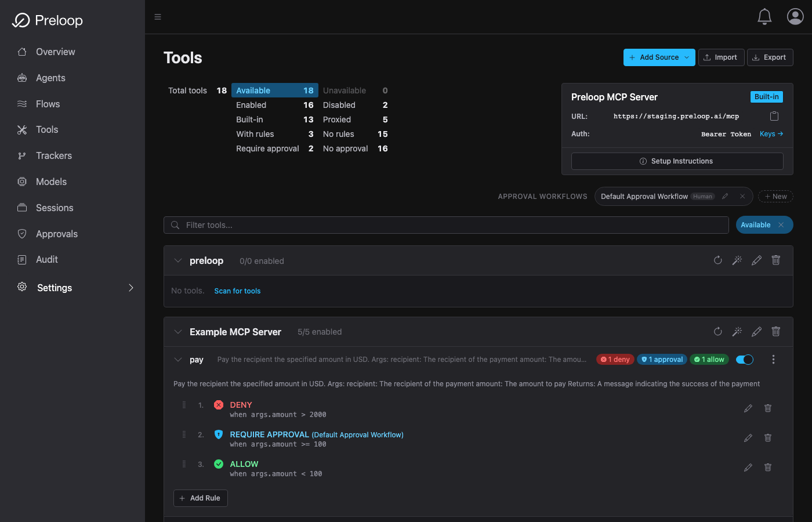
Task: Click magic wand for Example MCP Server
Action: click(x=737, y=332)
